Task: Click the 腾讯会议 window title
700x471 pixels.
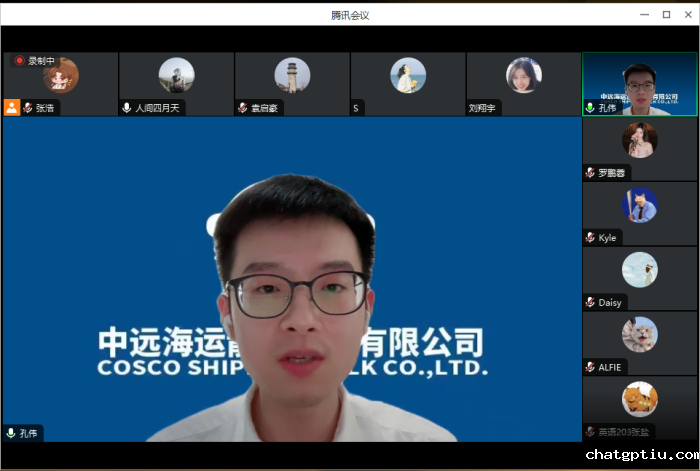Action: [350, 15]
